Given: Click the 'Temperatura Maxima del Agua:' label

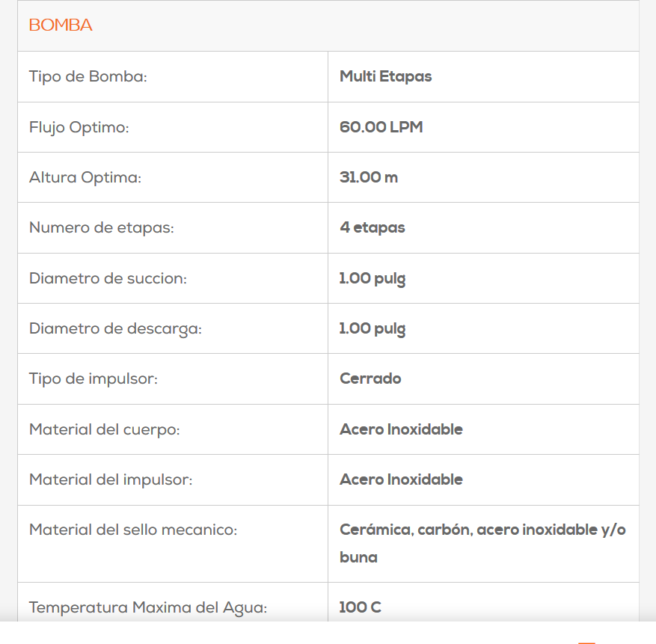Looking at the screenshot, I should (148, 608).
